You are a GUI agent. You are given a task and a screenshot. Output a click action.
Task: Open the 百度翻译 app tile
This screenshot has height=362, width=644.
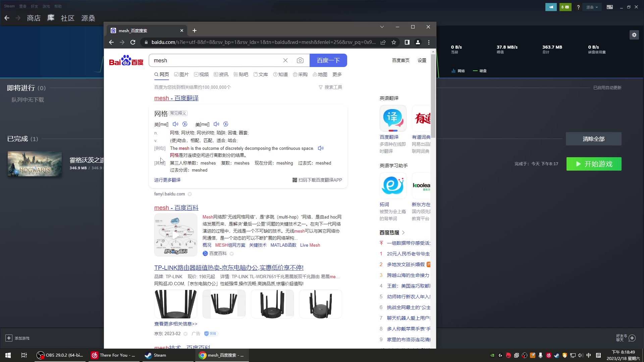(x=393, y=118)
